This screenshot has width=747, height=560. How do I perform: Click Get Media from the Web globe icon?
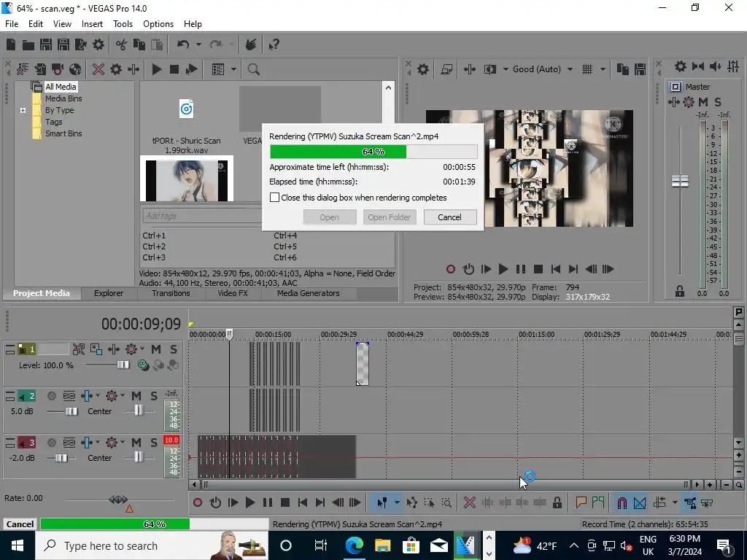click(x=75, y=69)
